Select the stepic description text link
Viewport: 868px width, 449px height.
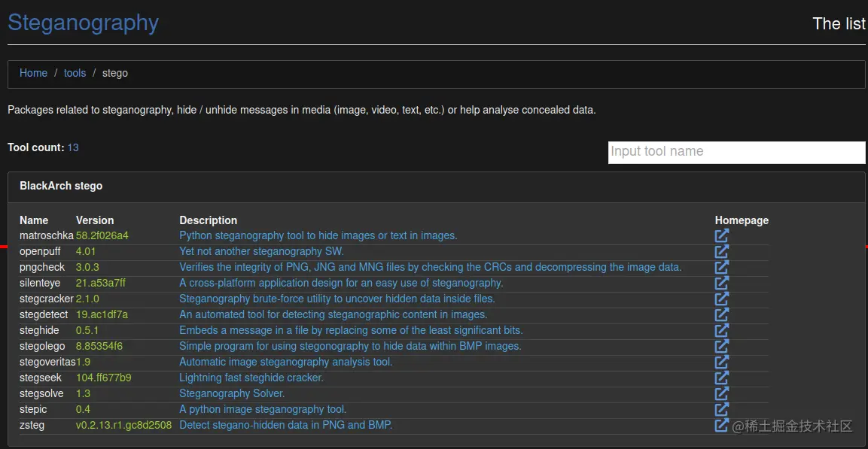pyautogui.click(x=263, y=409)
